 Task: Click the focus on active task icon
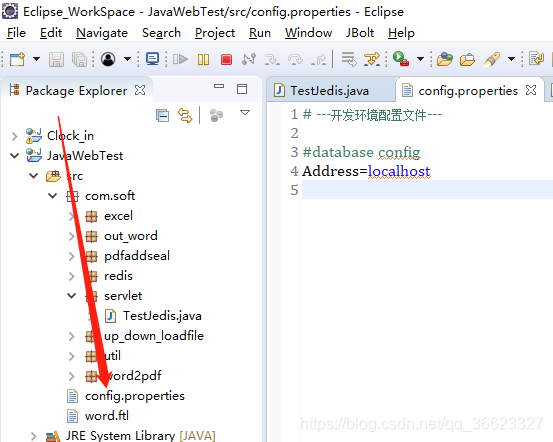216,115
